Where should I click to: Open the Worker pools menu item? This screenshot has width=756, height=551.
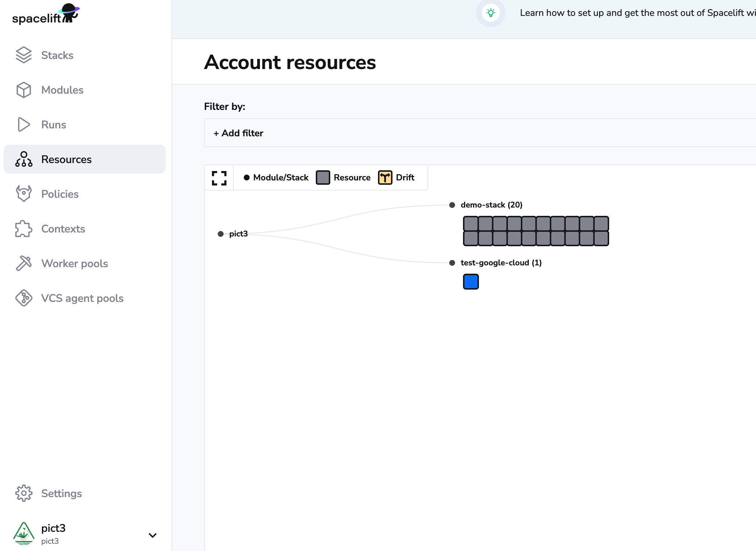tap(75, 263)
